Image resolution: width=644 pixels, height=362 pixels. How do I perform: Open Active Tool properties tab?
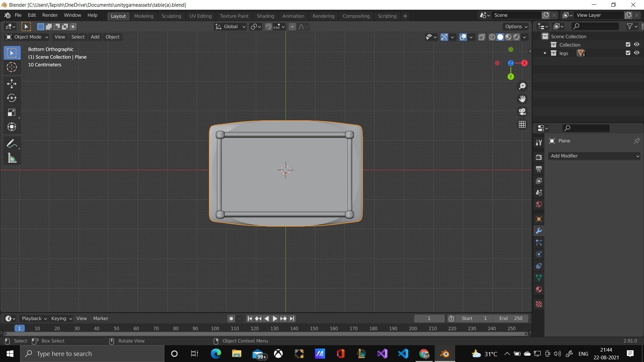coord(539,142)
